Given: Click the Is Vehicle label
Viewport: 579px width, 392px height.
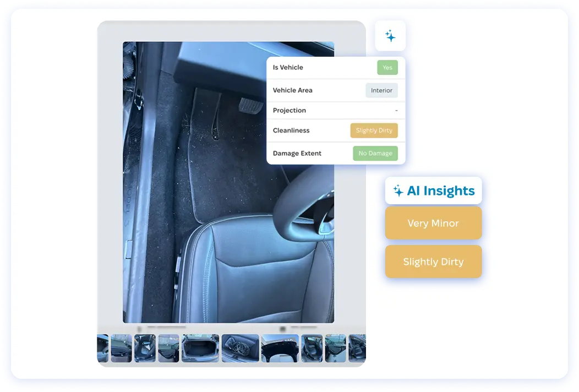Looking at the screenshot, I should (x=288, y=68).
